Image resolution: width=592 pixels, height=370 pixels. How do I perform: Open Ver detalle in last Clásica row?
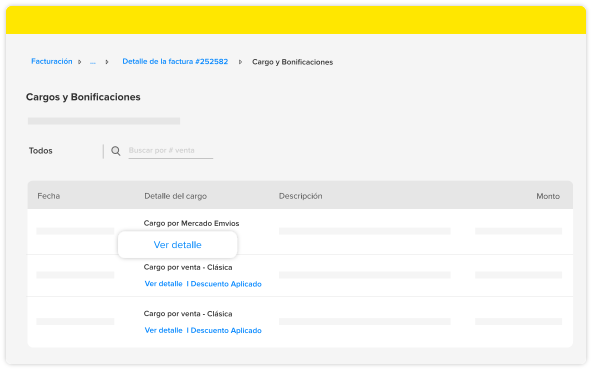[163, 330]
